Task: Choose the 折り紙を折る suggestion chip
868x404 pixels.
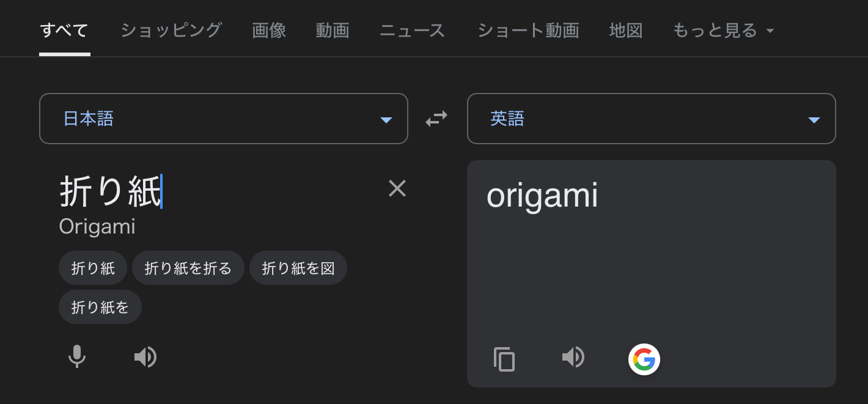Action: pyautogui.click(x=188, y=268)
